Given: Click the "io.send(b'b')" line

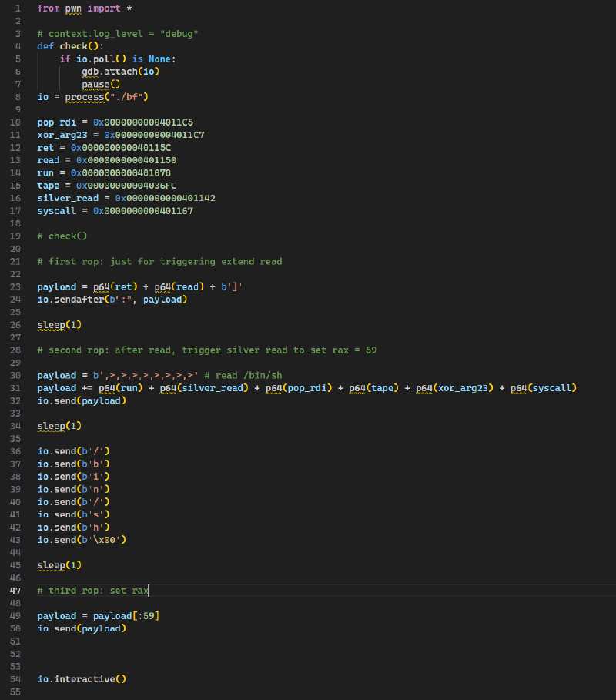Looking at the screenshot, I should (73, 464).
